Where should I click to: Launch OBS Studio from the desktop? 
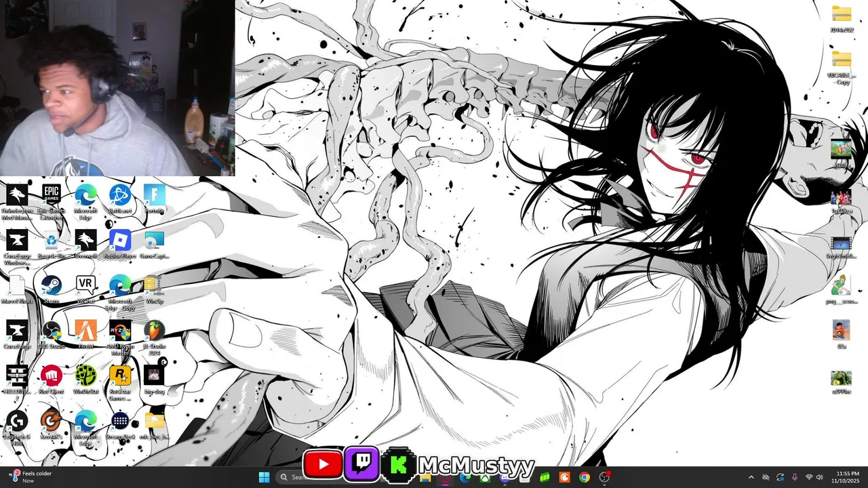[x=52, y=335]
